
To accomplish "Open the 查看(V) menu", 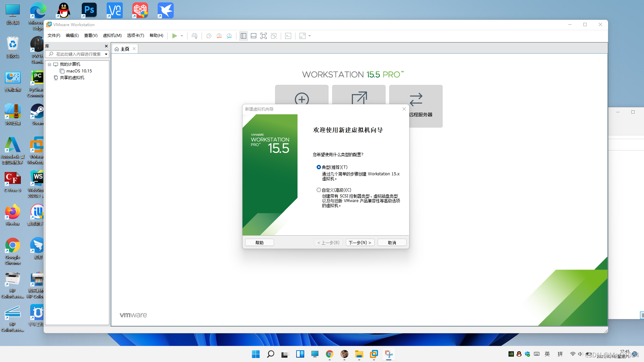I will click(x=91, y=36).
